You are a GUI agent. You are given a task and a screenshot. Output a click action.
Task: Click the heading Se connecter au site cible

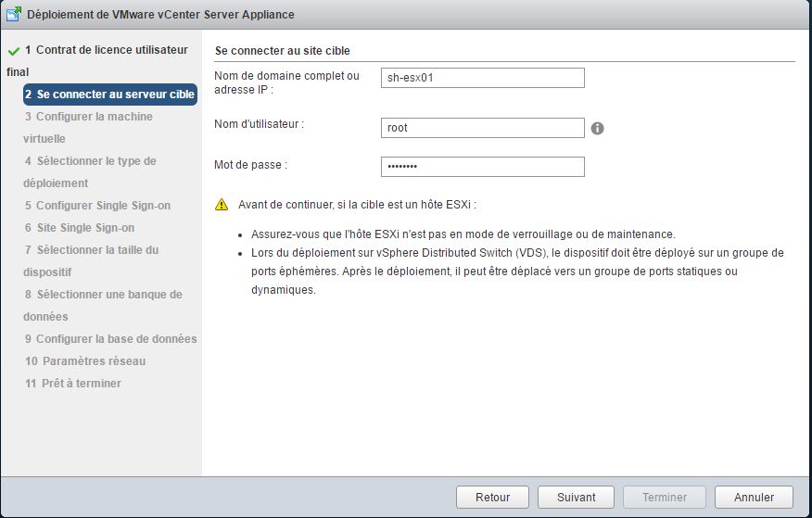tap(283, 51)
